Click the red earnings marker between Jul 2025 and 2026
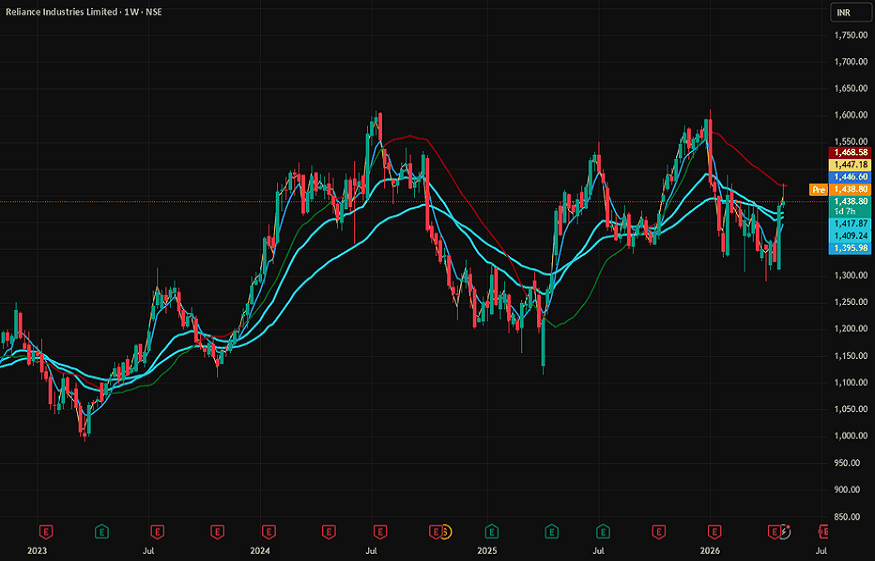875x561 pixels. pyautogui.click(x=658, y=531)
